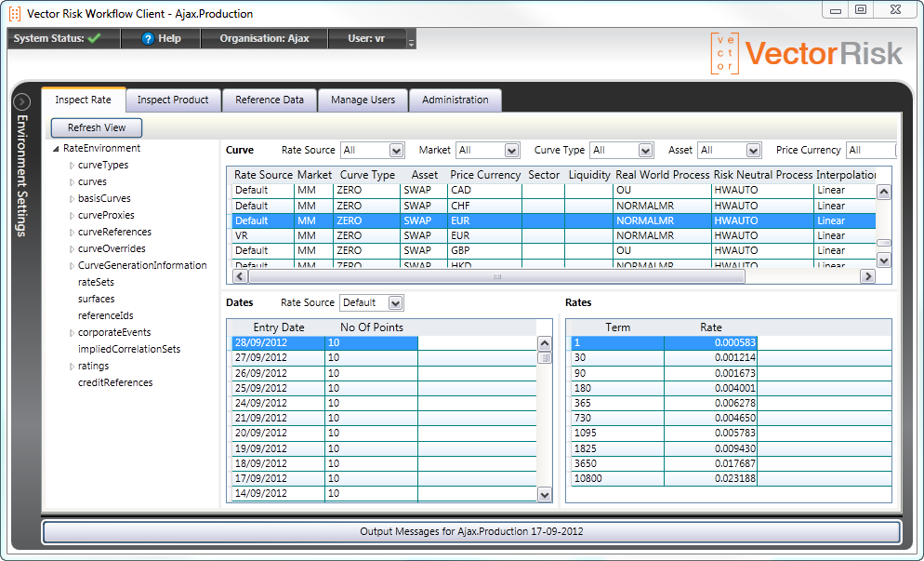Viewport: 924px width, 561px height.
Task: Expand the curveProxies tree node
Action: pyautogui.click(x=72, y=215)
